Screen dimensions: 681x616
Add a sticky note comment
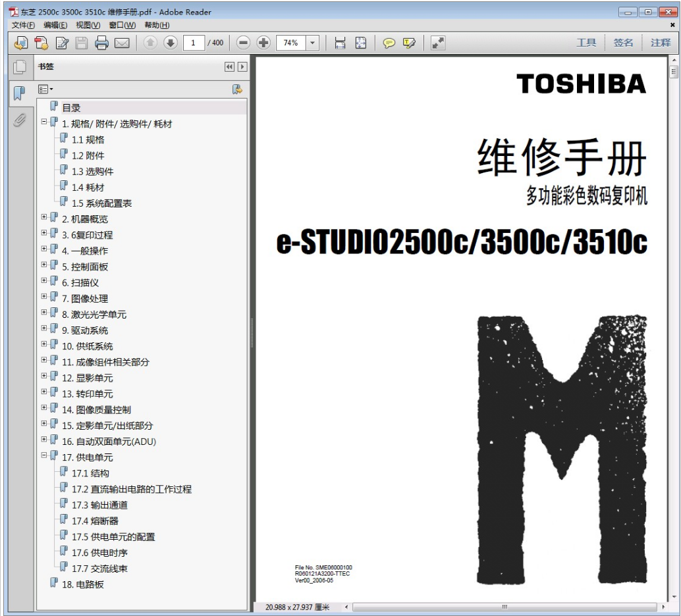point(389,43)
